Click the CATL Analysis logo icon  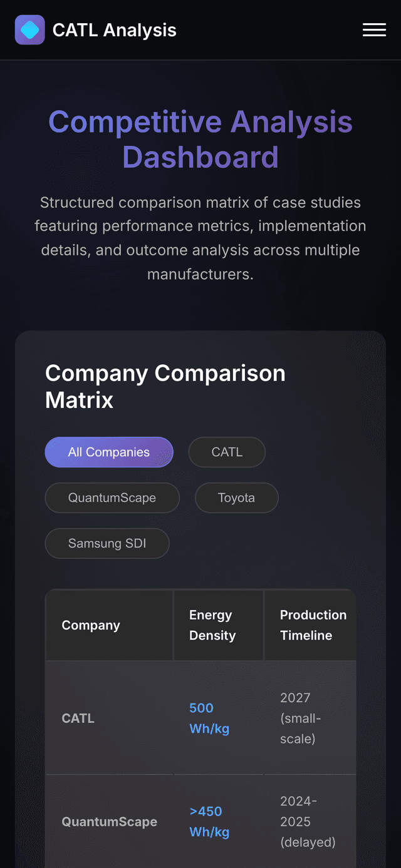click(29, 29)
